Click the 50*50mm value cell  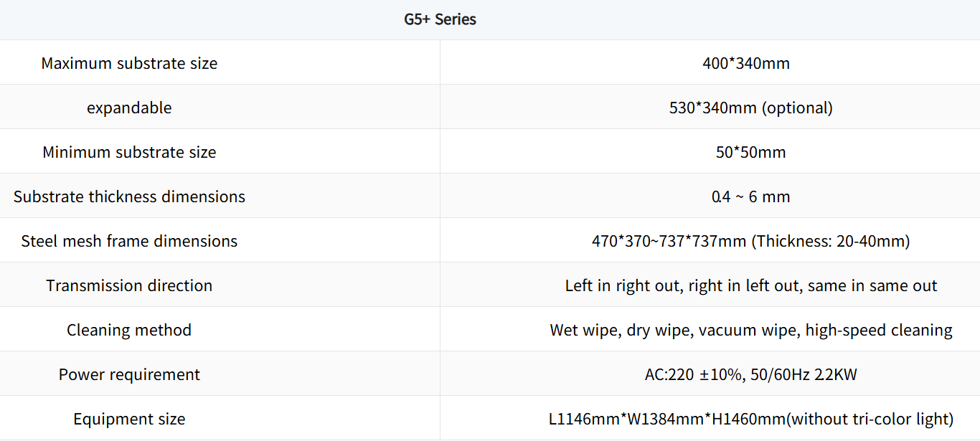750,152
